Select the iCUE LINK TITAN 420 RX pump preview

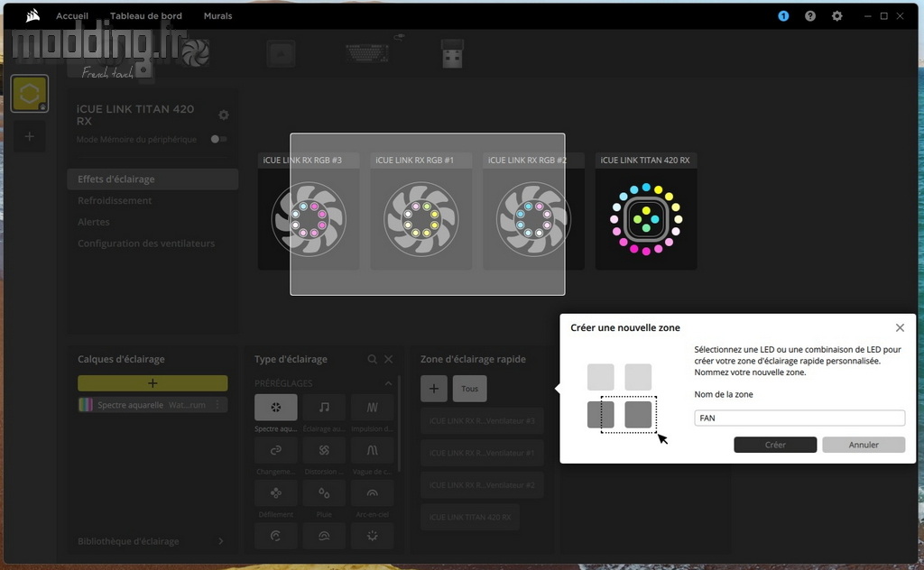tap(646, 211)
